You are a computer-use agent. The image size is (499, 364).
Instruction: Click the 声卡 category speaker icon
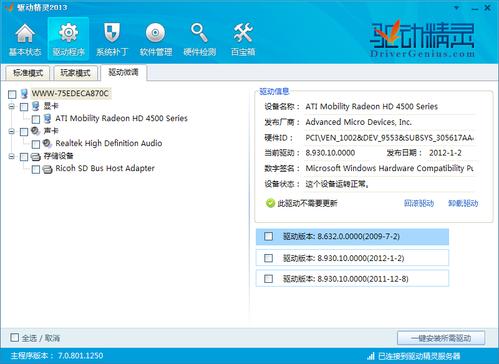tap(36, 131)
